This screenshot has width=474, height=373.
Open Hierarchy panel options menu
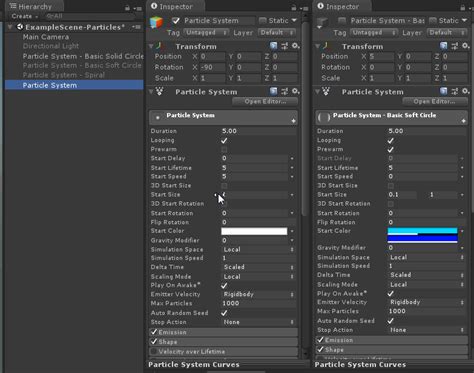138,8
